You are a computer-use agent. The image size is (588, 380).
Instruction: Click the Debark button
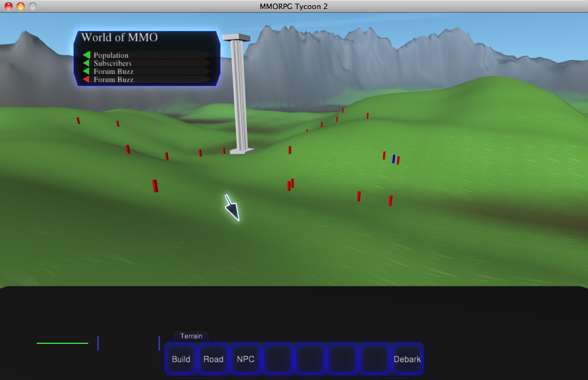click(407, 359)
